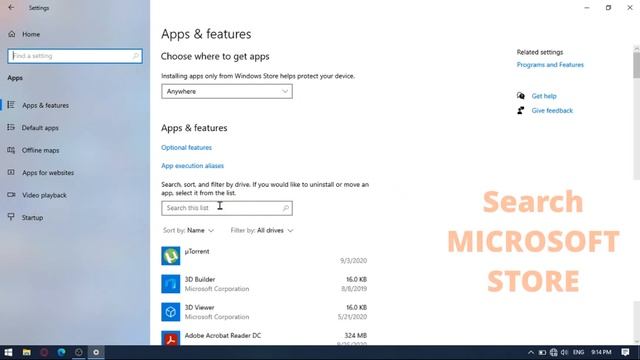Select Adobe Acrobat Reader DC entry name
This screenshot has width=640, height=360.
tap(223, 336)
